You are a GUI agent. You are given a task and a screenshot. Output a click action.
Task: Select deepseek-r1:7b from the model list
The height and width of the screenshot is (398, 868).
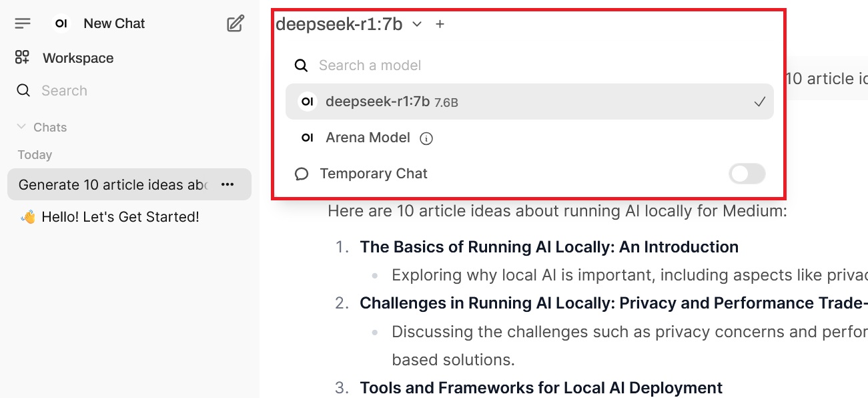[x=530, y=102]
